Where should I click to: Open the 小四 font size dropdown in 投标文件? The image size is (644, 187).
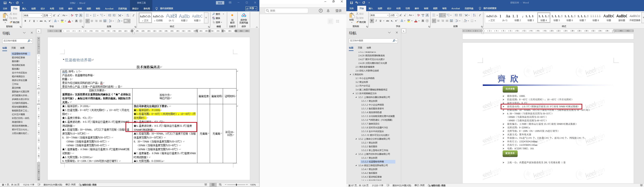[397, 15]
